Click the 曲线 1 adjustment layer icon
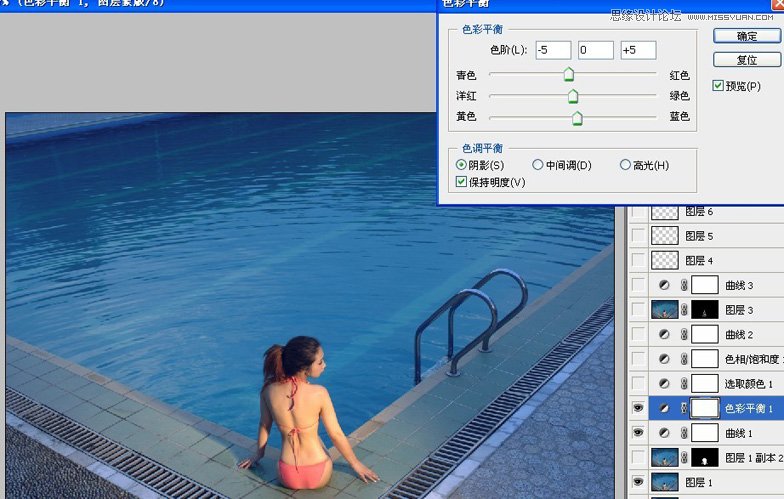The image size is (784, 499). coord(664,432)
